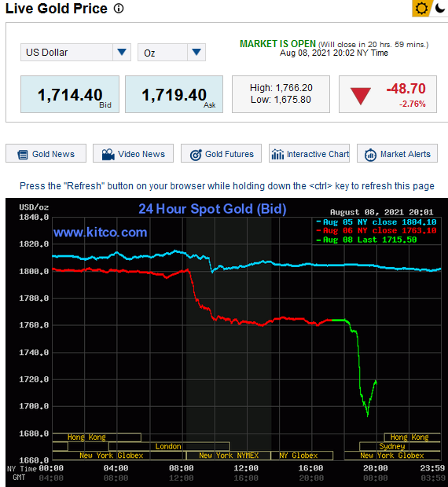Image resolution: width=448 pixels, height=487 pixels.
Task: Click the 12:00 NY Time axis label
Action: click(246, 467)
